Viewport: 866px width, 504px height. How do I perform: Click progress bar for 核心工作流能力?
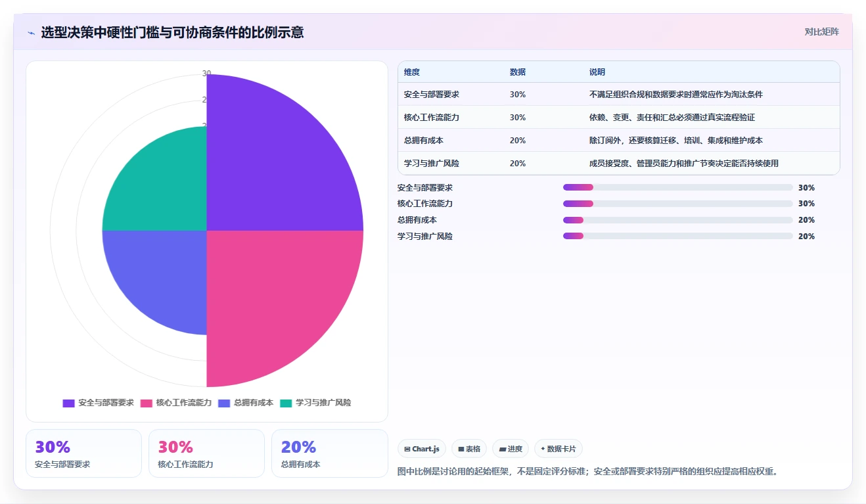pos(677,204)
